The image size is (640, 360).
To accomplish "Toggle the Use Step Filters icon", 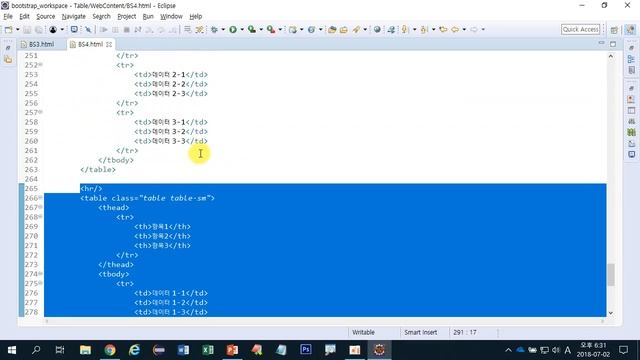I will (199, 29).
